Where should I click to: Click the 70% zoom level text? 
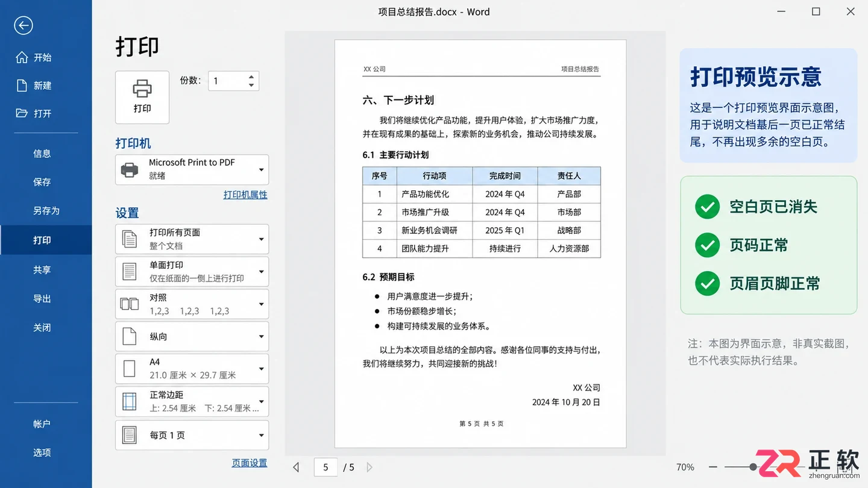coord(685,467)
